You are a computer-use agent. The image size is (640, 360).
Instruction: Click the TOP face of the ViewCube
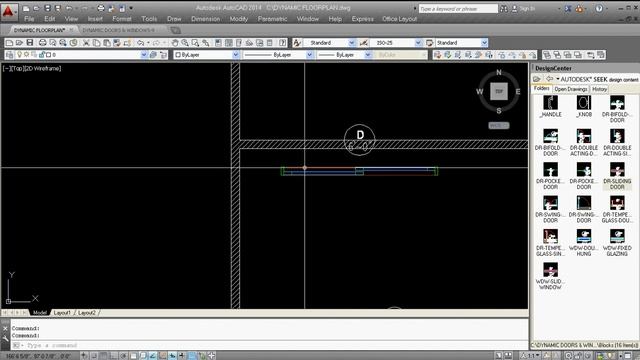point(499,91)
